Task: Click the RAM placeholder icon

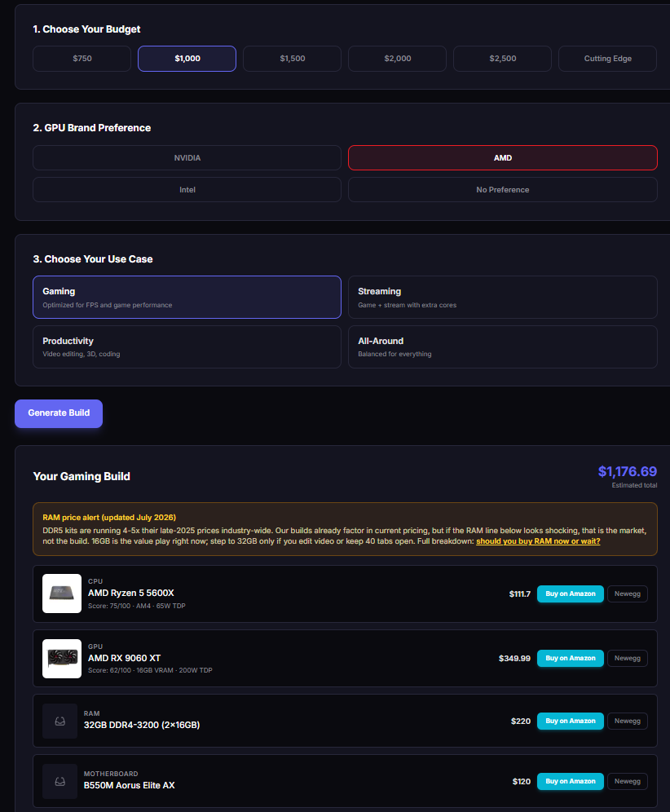Action: point(60,721)
